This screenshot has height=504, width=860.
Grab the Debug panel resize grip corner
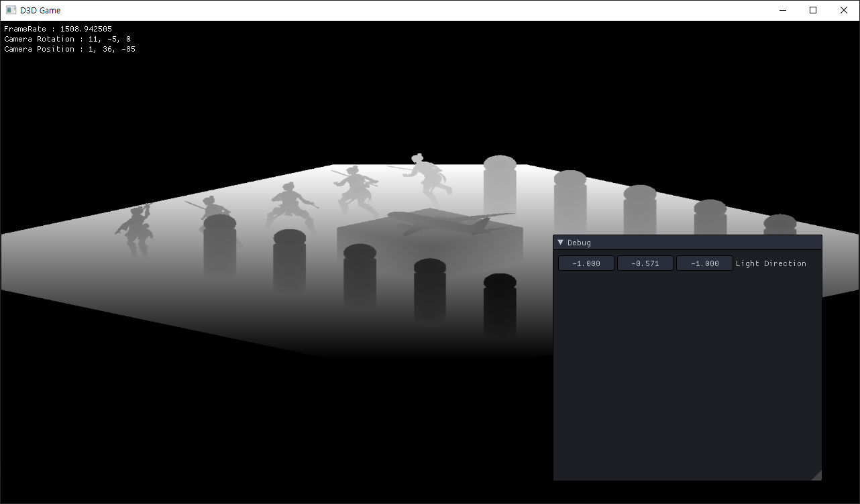(816, 475)
